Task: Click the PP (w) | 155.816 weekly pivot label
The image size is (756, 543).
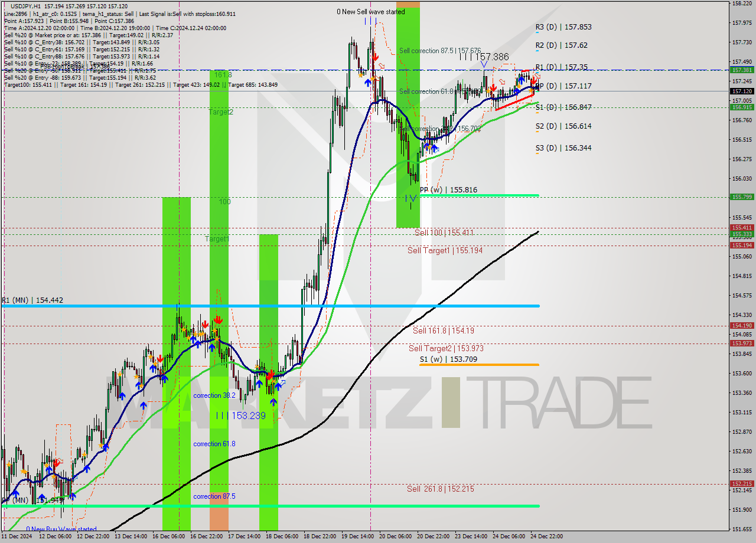Action: [x=448, y=190]
